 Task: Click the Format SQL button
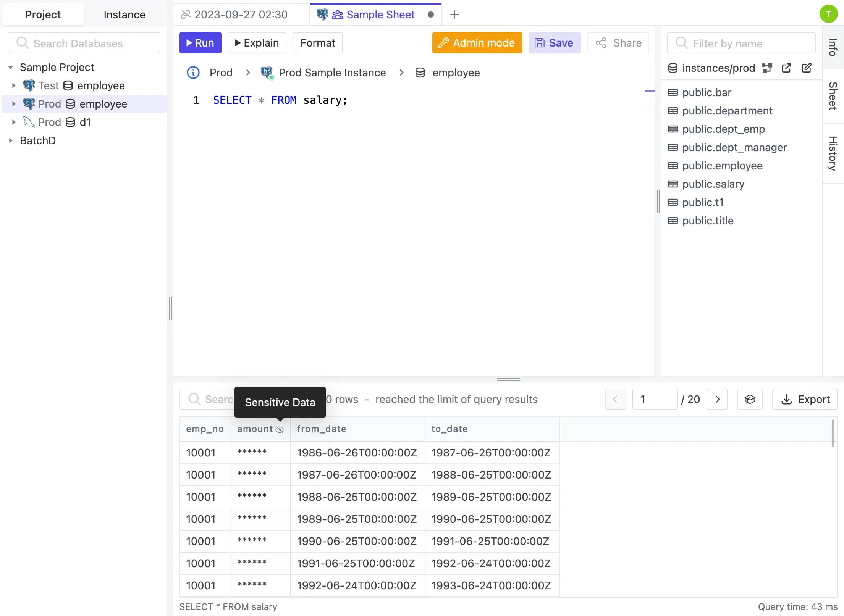point(318,42)
